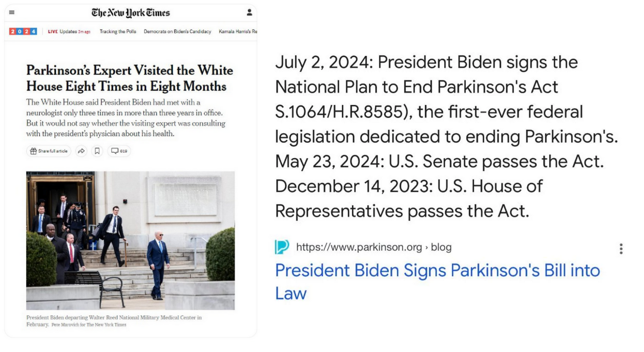Open the three-dot options for search result
This screenshot has height=352, width=644.
pos(621,249)
